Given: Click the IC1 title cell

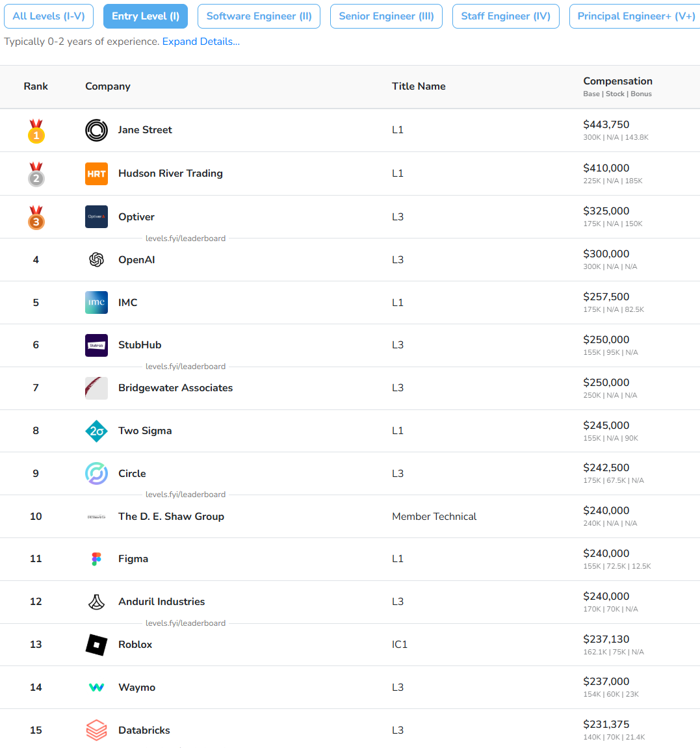Looking at the screenshot, I should pos(400,645).
